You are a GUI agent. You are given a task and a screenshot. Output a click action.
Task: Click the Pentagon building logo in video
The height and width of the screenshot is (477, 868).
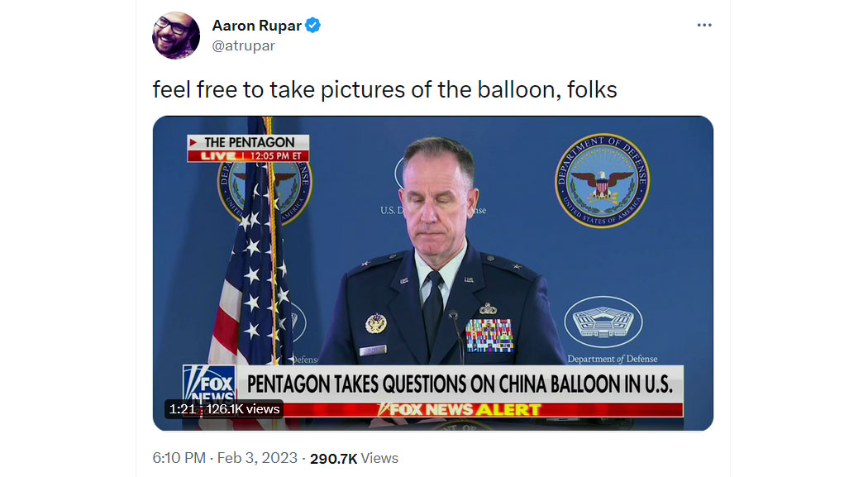[603, 322]
